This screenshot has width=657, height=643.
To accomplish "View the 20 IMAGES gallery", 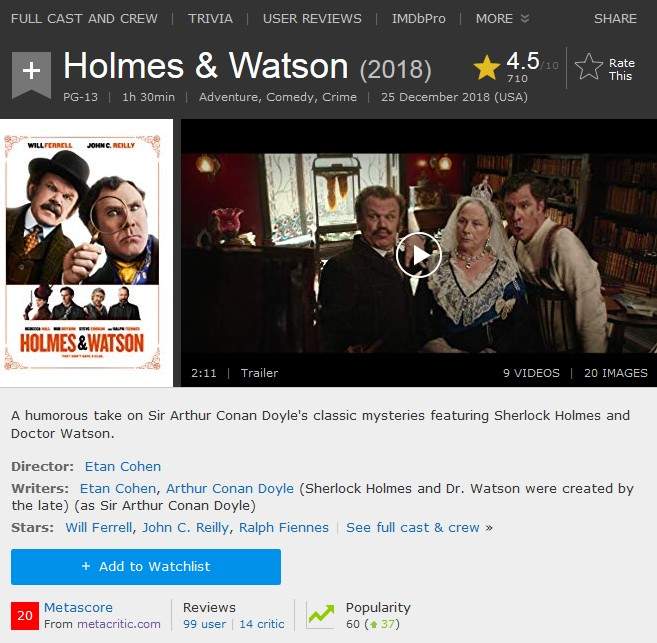I will point(616,373).
